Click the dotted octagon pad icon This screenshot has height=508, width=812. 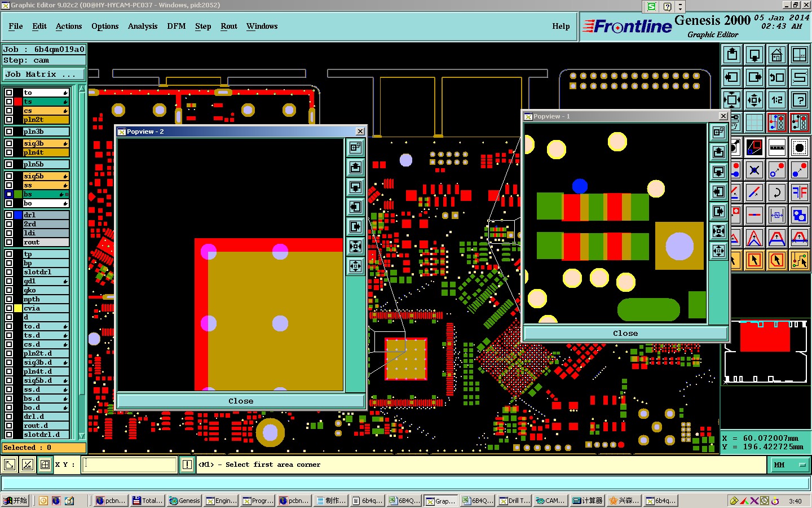[x=800, y=147]
